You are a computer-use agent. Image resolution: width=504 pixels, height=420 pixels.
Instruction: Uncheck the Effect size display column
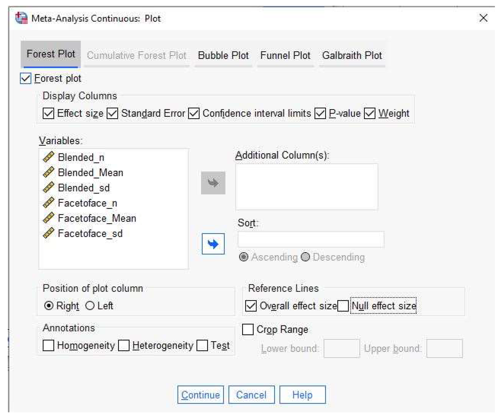48,113
